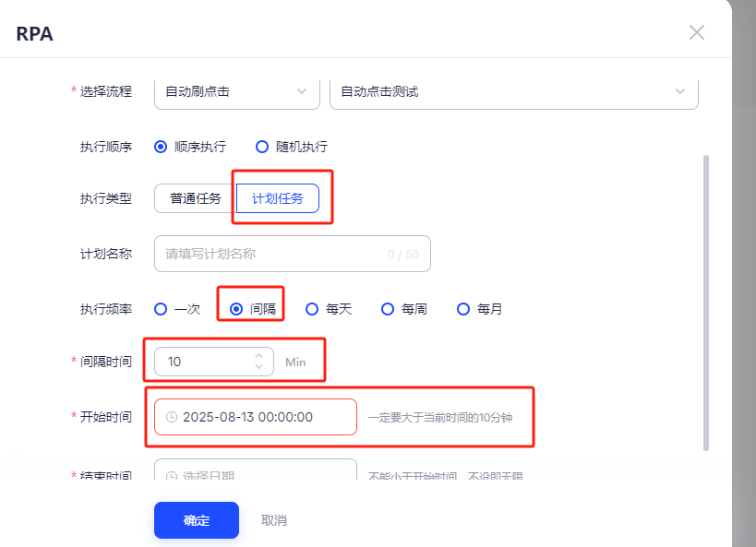Select 随机执行 radio option
The width and height of the screenshot is (756, 547).
[x=291, y=147]
